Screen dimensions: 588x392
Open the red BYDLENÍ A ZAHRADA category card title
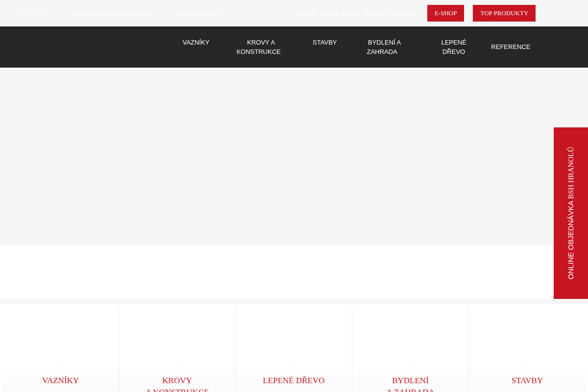(411, 385)
